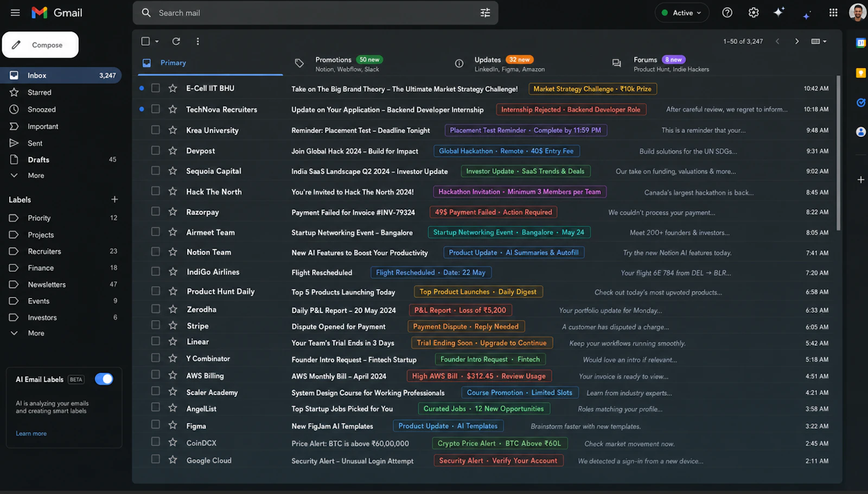This screenshot has width=868, height=494.
Task: Expand the Active status dropdown
Action: [682, 12]
